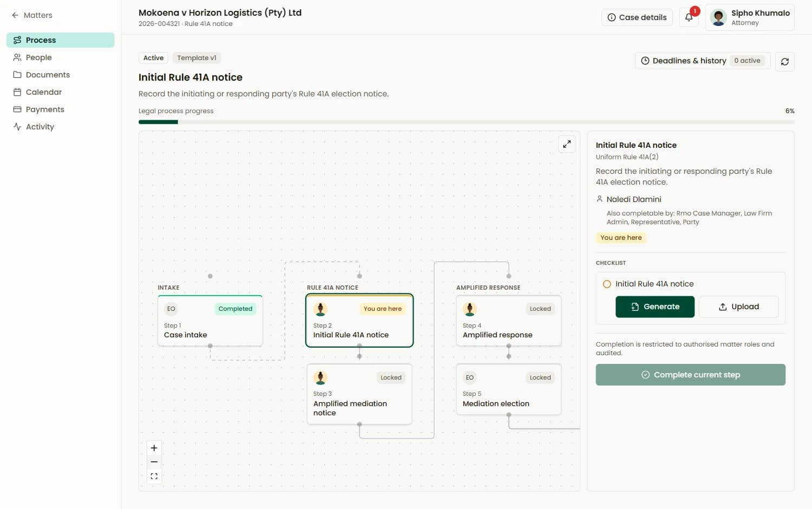This screenshot has width=812, height=509.
Task: Click the CHECKLIST section heading
Action: tap(611, 263)
